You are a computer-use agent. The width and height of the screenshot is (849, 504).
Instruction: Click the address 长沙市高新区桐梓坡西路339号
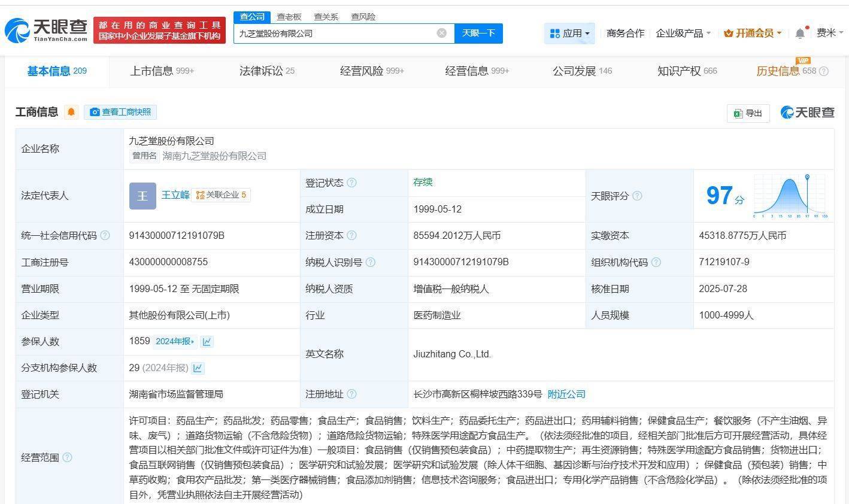tap(478, 394)
